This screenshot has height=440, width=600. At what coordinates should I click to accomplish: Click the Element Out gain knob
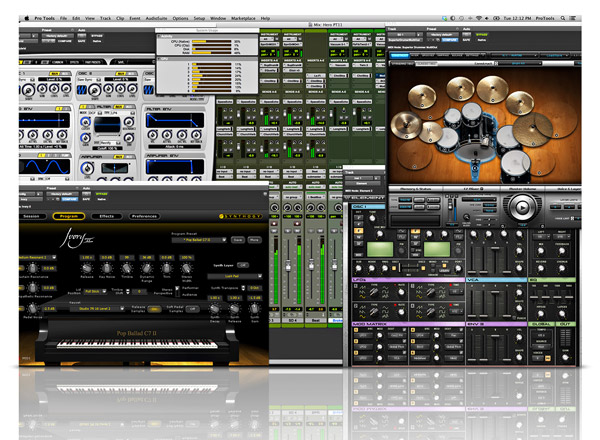pos(566,357)
